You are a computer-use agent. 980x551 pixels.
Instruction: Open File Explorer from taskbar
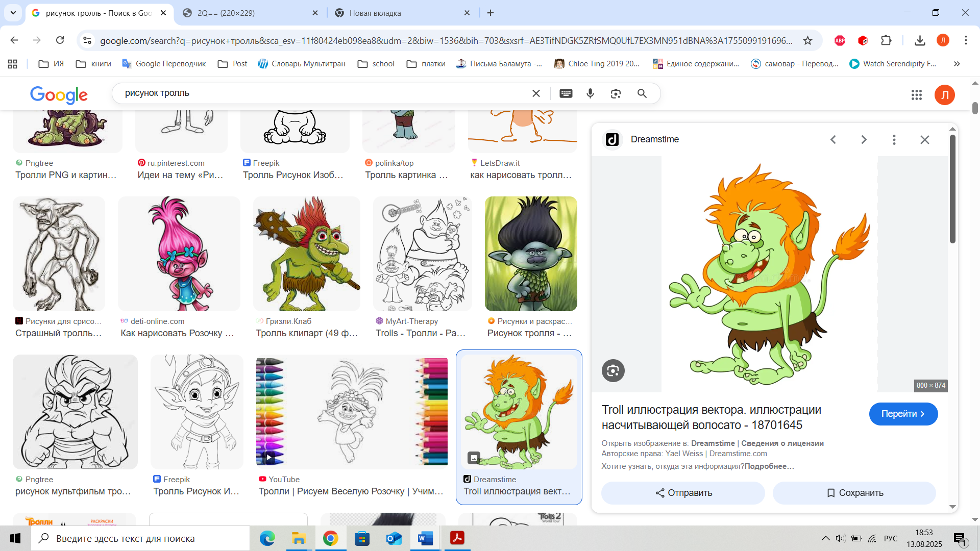(299, 538)
